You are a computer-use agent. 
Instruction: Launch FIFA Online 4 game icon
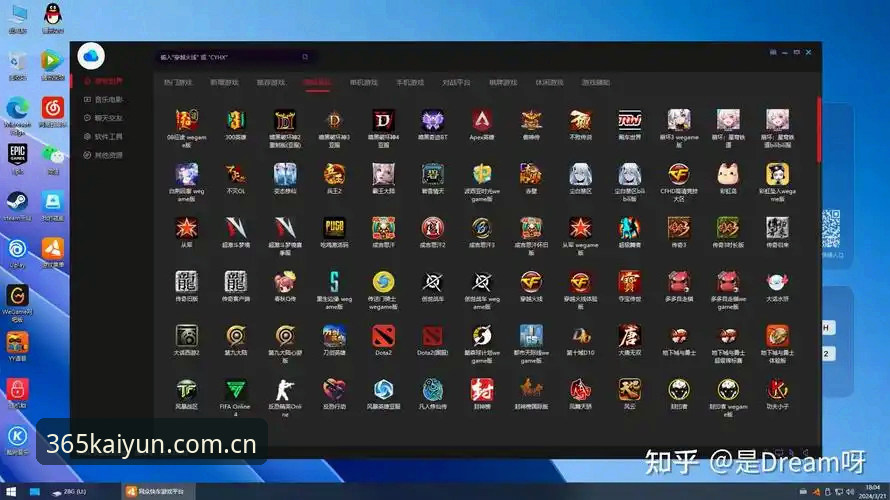click(236, 390)
